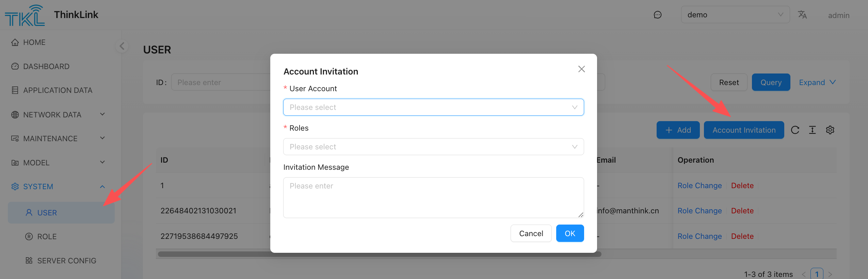868x279 pixels.
Task: Click the TKL ThinkLink logo
Action: click(25, 15)
